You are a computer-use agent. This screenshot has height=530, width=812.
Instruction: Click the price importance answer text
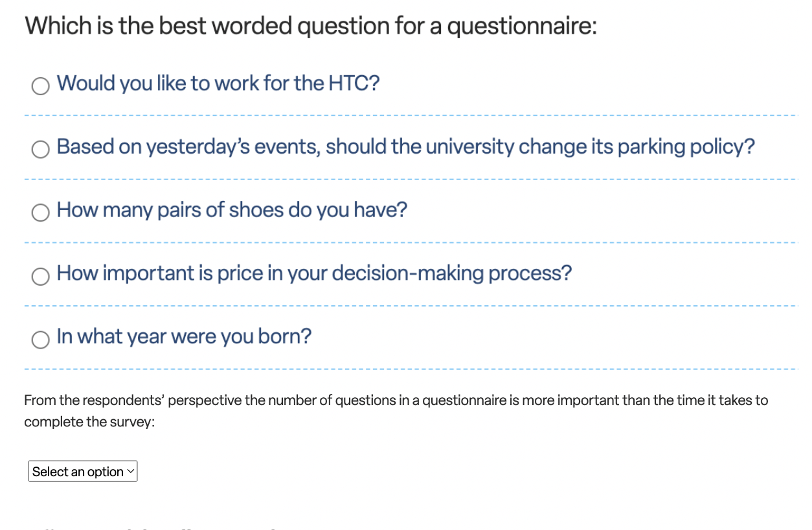[313, 273]
